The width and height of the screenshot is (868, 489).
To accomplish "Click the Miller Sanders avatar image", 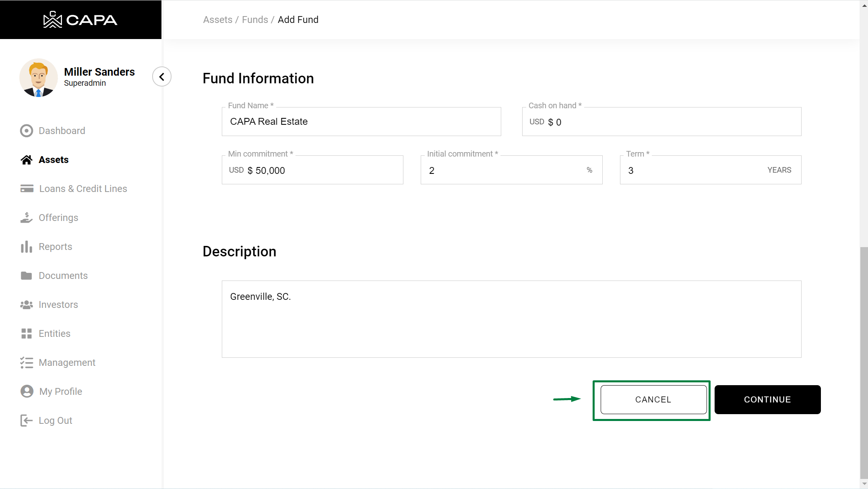I will pos(39,78).
